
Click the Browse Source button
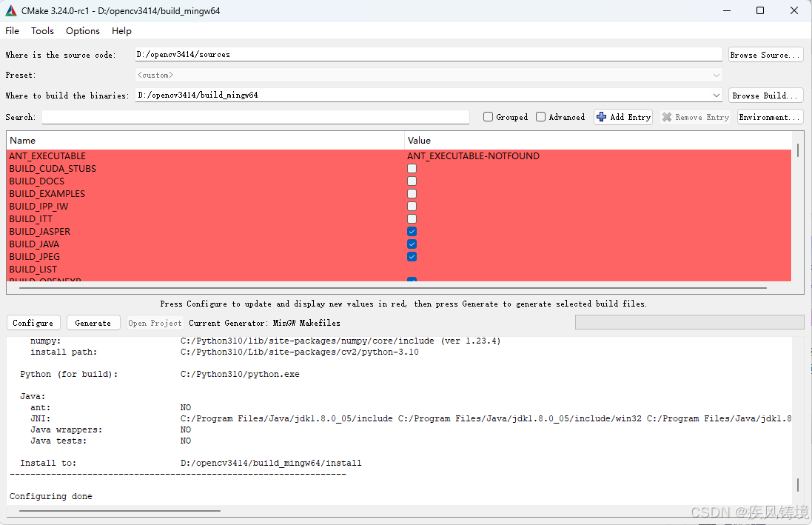[766, 55]
